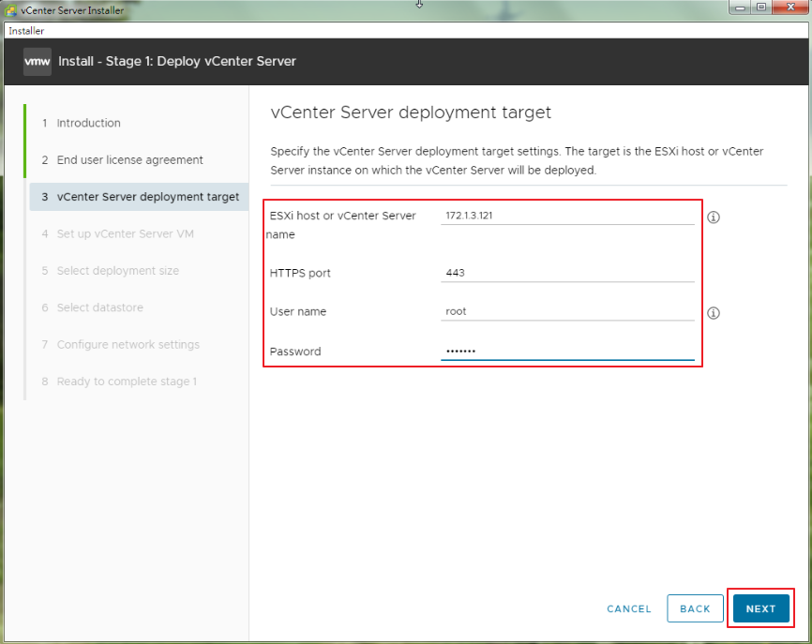Click the CANCEL button
Screen dimensions: 812x644
[628, 608]
